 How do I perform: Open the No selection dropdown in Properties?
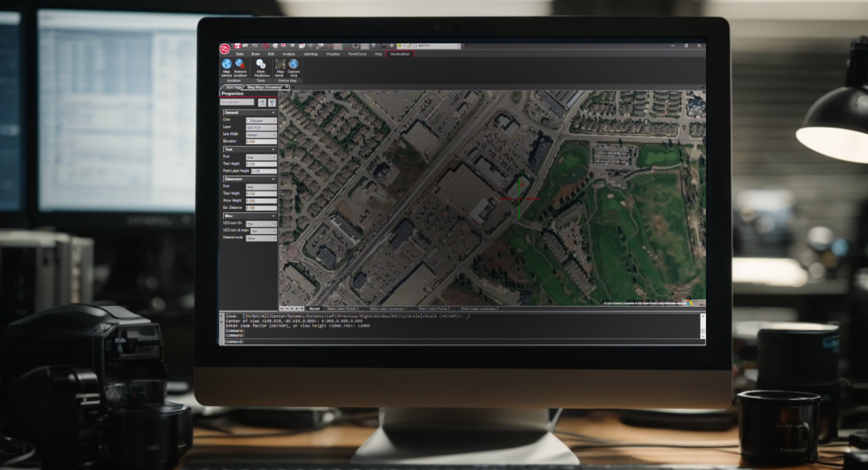(237, 102)
